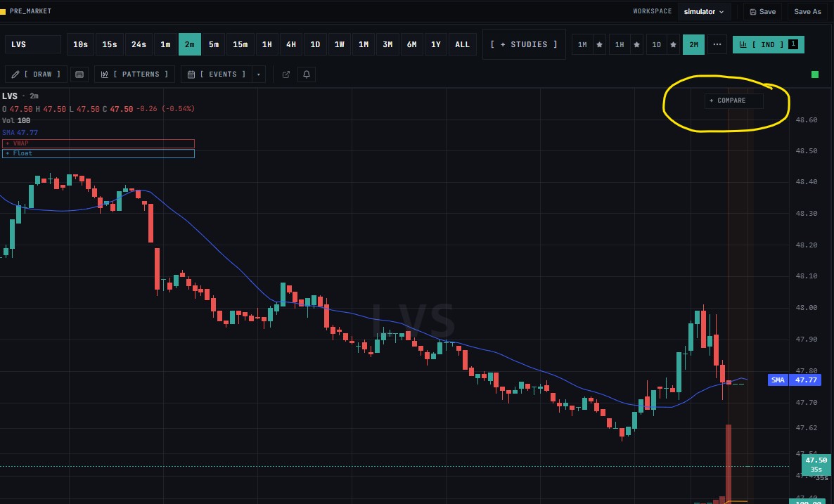834x504 pixels.
Task: Select the ALL timeframe
Action: (x=463, y=45)
